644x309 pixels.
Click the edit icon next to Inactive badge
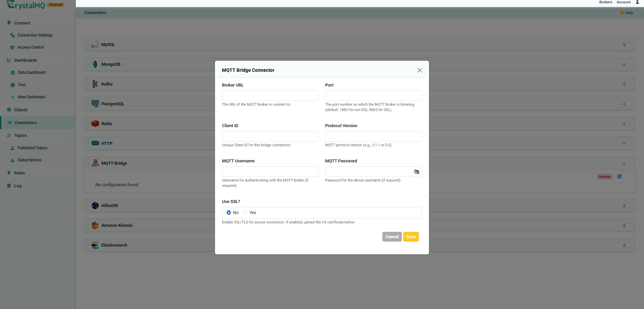tap(620, 176)
